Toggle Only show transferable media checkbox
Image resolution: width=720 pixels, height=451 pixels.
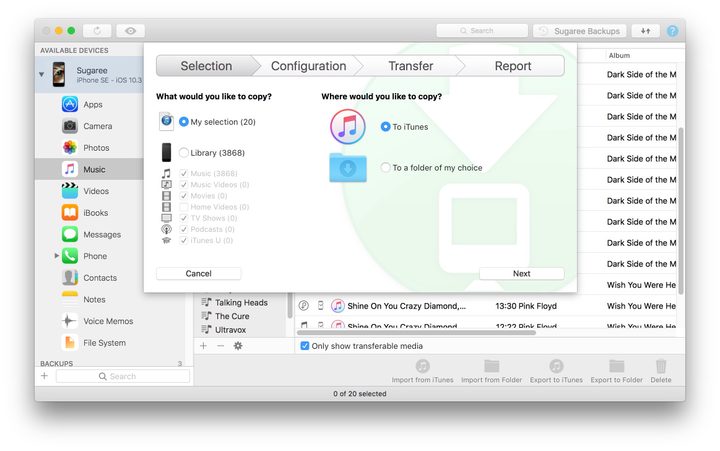tap(304, 346)
